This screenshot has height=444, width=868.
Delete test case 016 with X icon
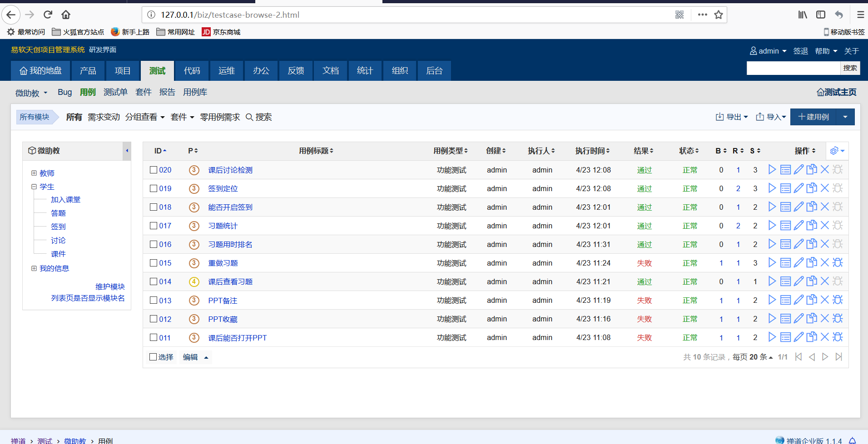(x=825, y=244)
